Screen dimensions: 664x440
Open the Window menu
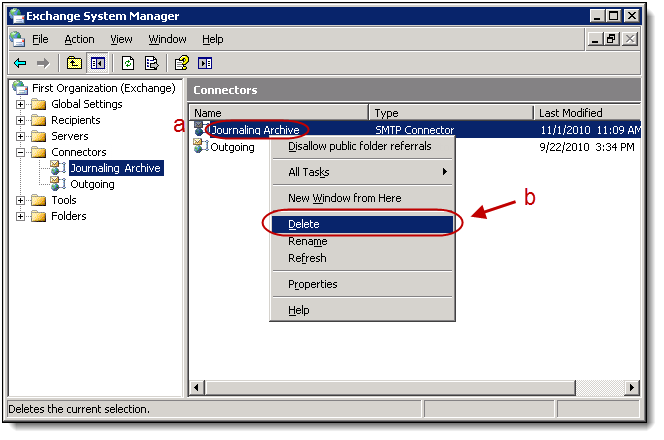[167, 39]
